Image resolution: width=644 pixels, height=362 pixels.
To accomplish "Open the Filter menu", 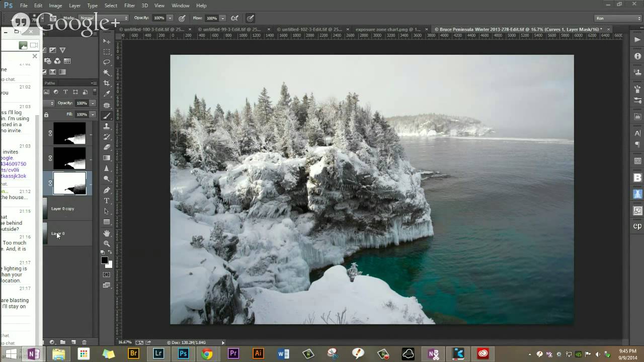I will pos(129,6).
